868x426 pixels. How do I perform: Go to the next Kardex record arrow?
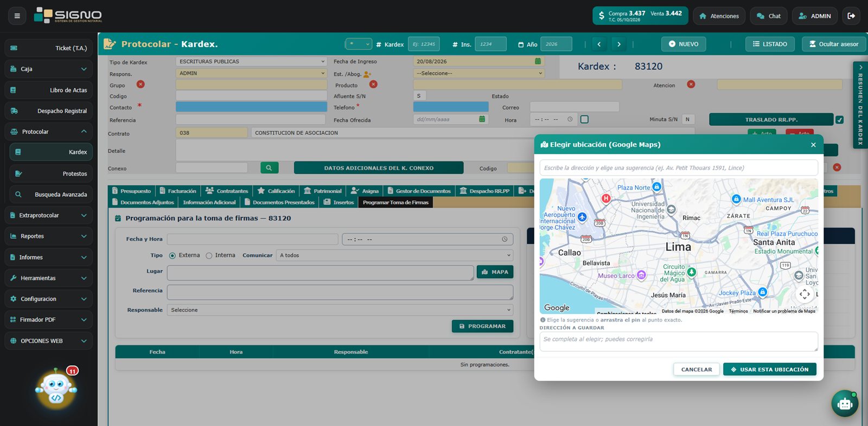click(618, 44)
